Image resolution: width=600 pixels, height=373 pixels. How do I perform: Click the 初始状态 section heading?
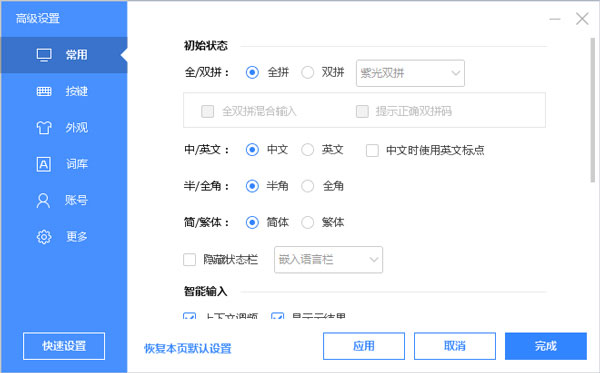pyautogui.click(x=206, y=46)
